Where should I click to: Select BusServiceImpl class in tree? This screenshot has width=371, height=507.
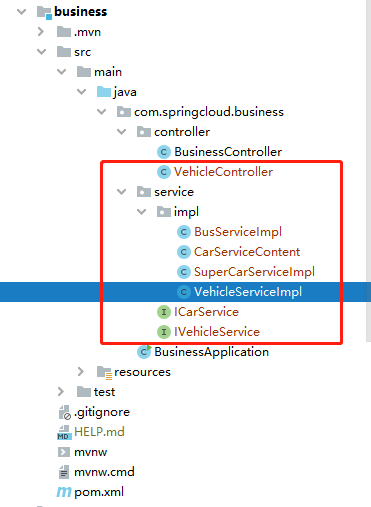coord(238,232)
